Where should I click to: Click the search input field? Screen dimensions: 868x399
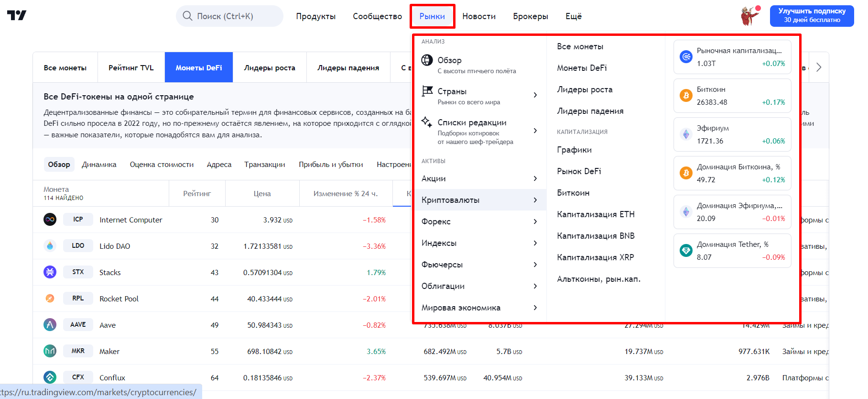point(229,16)
